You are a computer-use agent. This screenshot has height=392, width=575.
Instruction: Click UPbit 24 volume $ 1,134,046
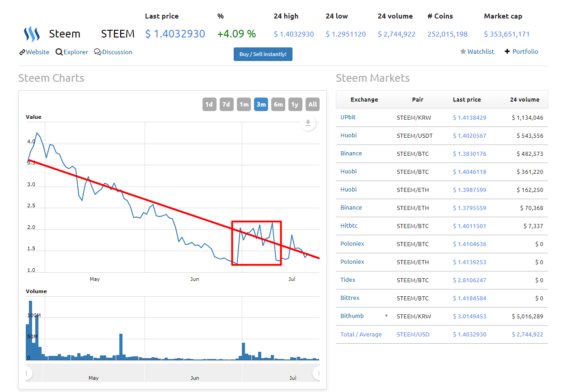pyautogui.click(x=528, y=118)
